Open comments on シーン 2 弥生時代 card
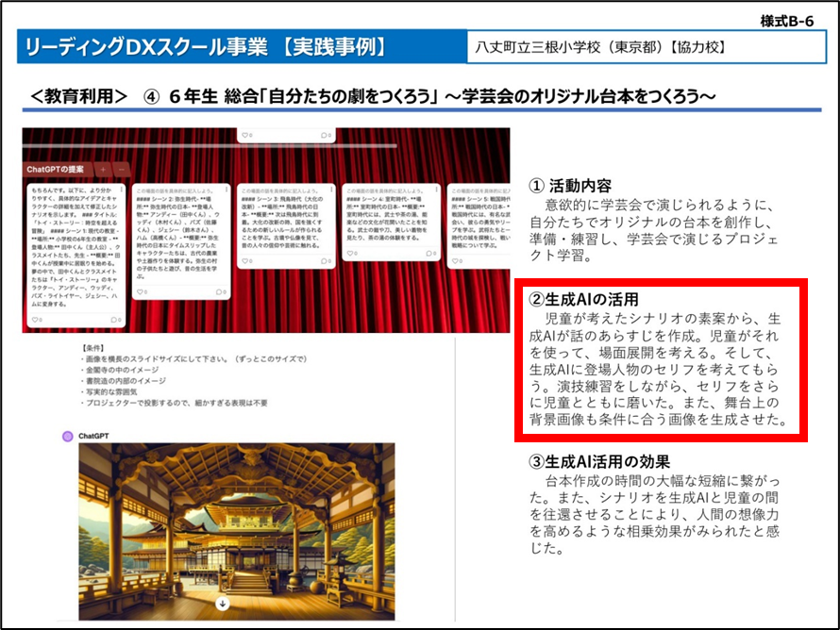 pos(221,291)
